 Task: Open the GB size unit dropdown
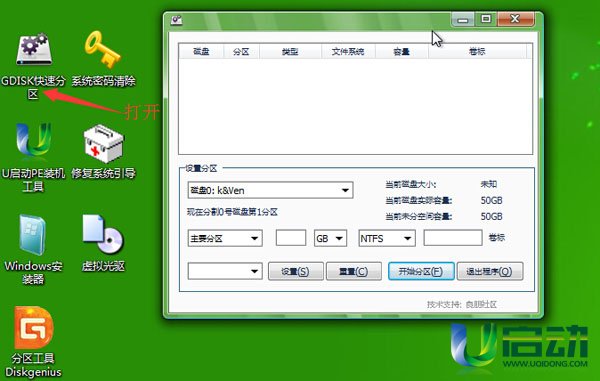[x=330, y=238]
